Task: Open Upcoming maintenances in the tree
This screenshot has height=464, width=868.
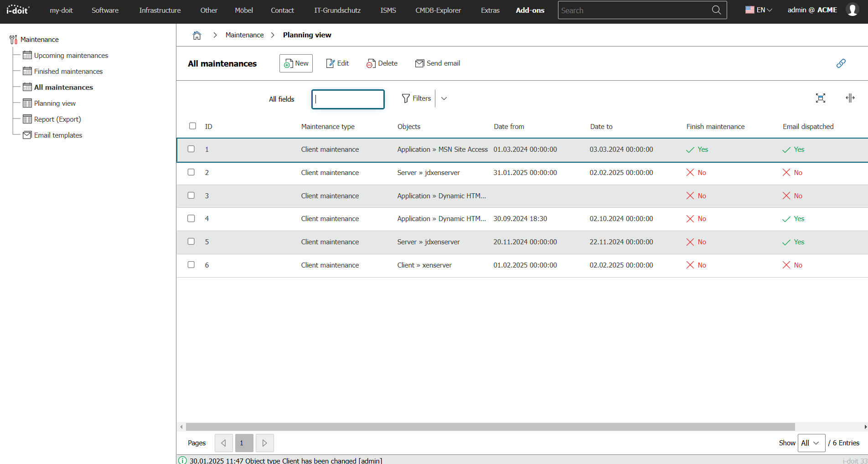Action: click(71, 55)
